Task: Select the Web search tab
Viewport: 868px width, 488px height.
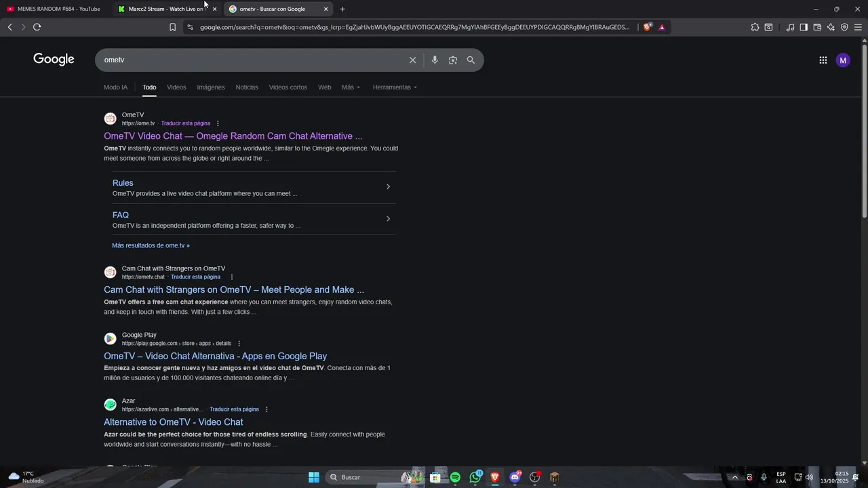Action: click(x=325, y=87)
